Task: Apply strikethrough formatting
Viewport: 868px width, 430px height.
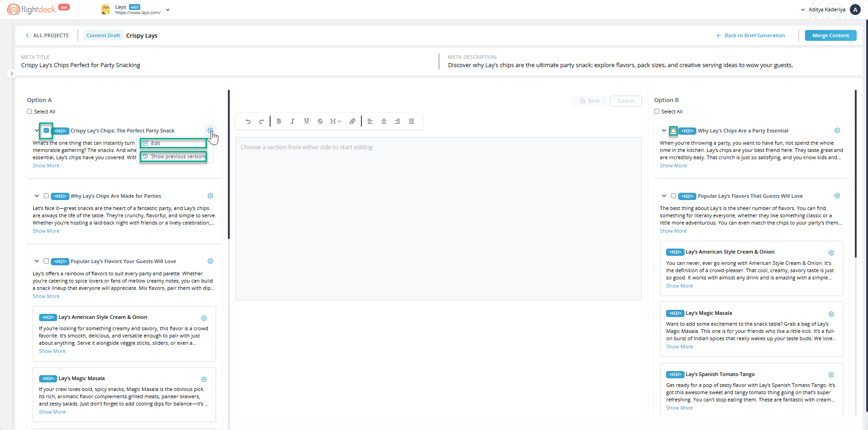Action: [x=320, y=122]
